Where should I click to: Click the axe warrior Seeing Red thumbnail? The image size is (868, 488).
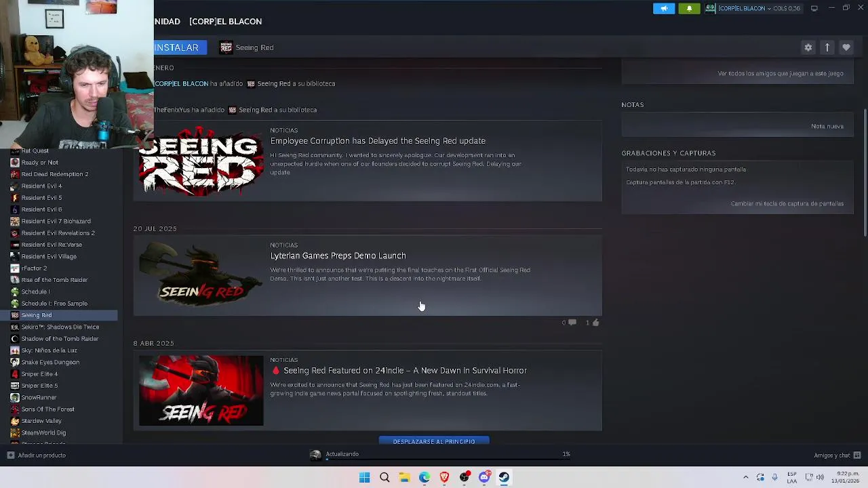(201, 274)
